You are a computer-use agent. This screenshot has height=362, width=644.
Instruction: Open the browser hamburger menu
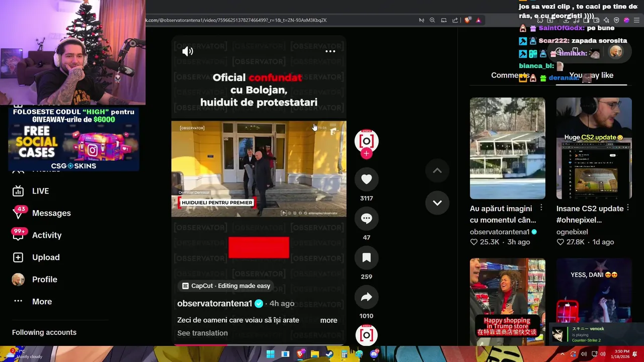[x=636, y=20]
